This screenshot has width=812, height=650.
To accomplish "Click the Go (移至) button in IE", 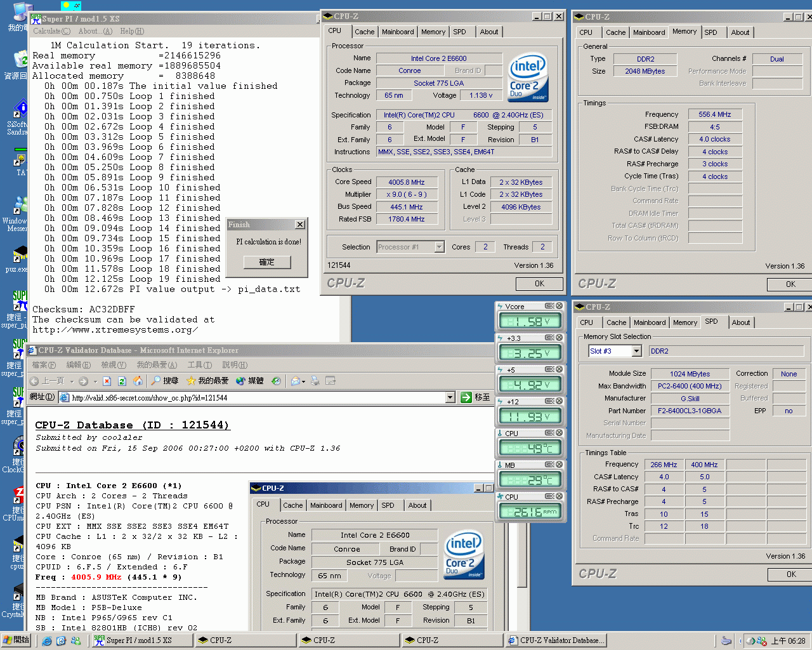I will [475, 397].
